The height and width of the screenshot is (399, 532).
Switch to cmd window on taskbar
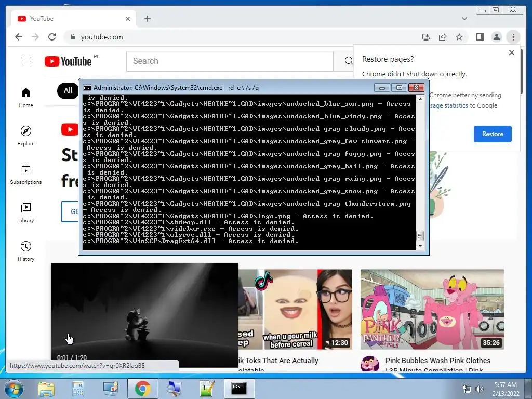click(239, 389)
